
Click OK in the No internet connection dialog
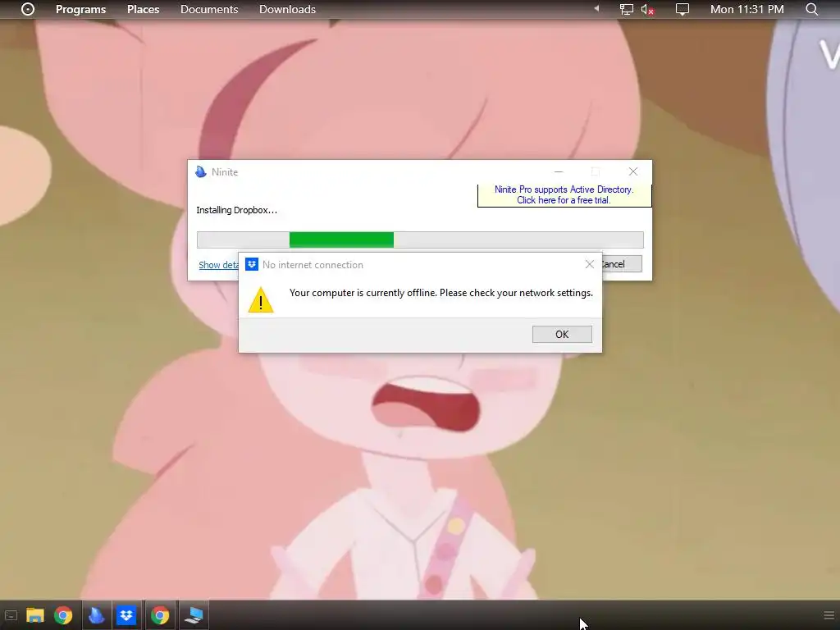tap(562, 335)
